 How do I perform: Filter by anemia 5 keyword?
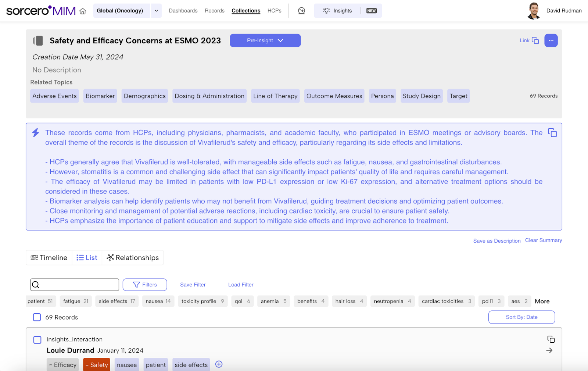tap(274, 301)
